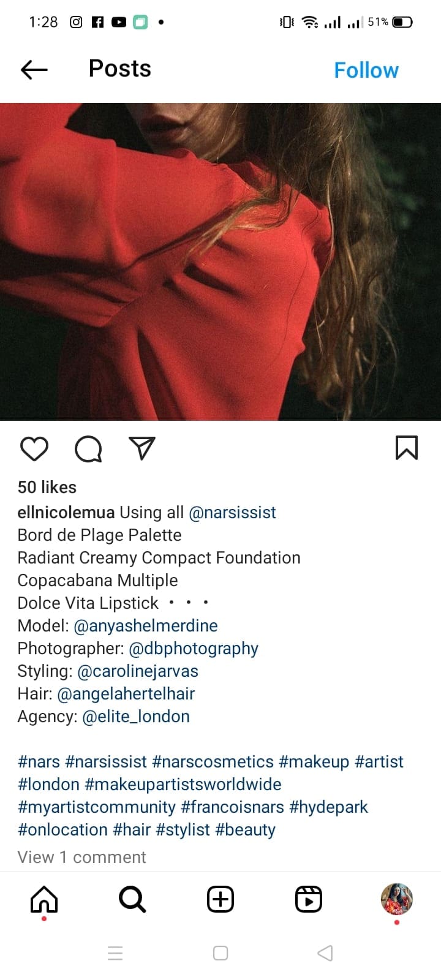The width and height of the screenshot is (441, 980).
Task: Go to Home feed tab
Action: tap(44, 899)
